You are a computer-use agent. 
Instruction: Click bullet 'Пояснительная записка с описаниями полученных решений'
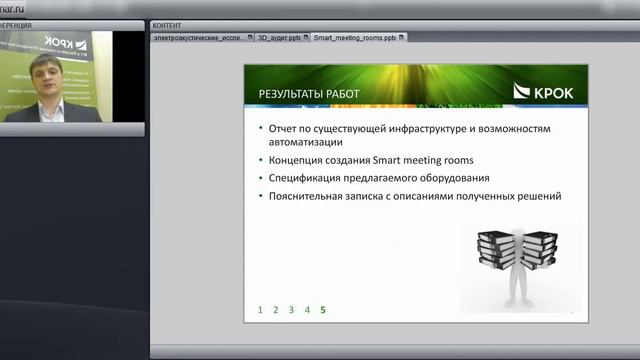[x=415, y=196]
